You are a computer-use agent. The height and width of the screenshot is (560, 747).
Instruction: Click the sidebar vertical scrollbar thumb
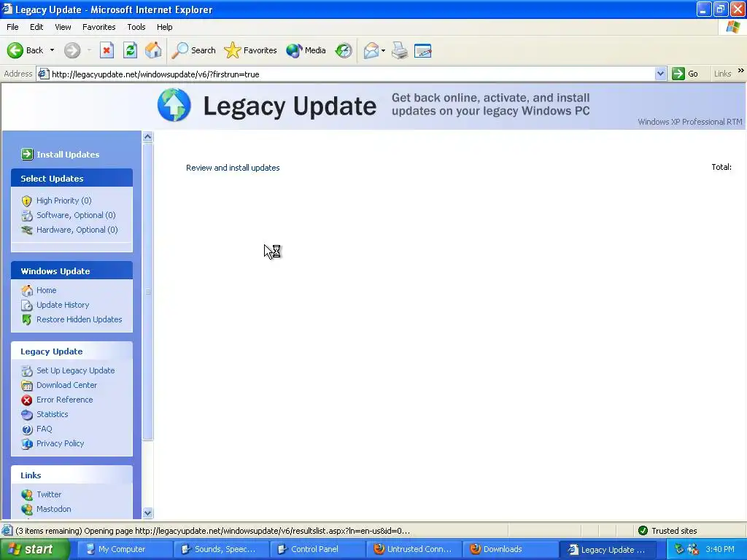147,292
